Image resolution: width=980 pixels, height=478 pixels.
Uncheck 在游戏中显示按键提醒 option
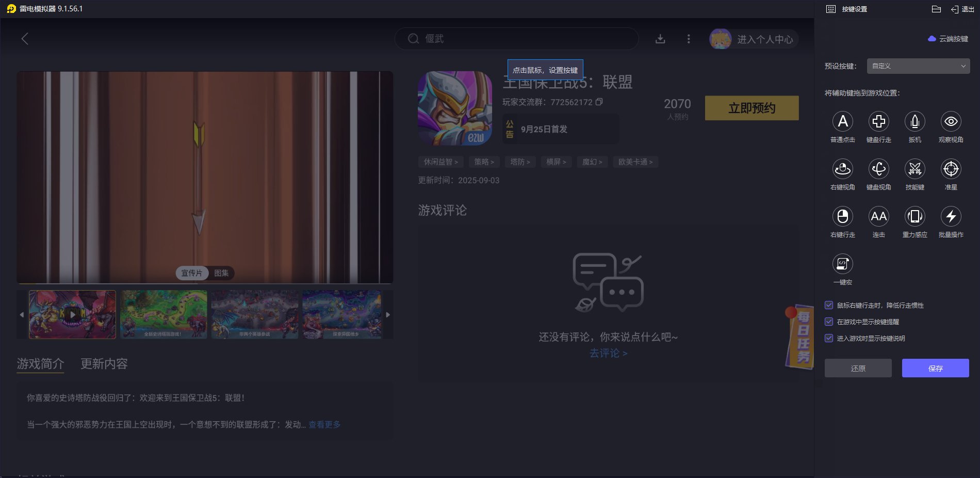[x=828, y=322]
